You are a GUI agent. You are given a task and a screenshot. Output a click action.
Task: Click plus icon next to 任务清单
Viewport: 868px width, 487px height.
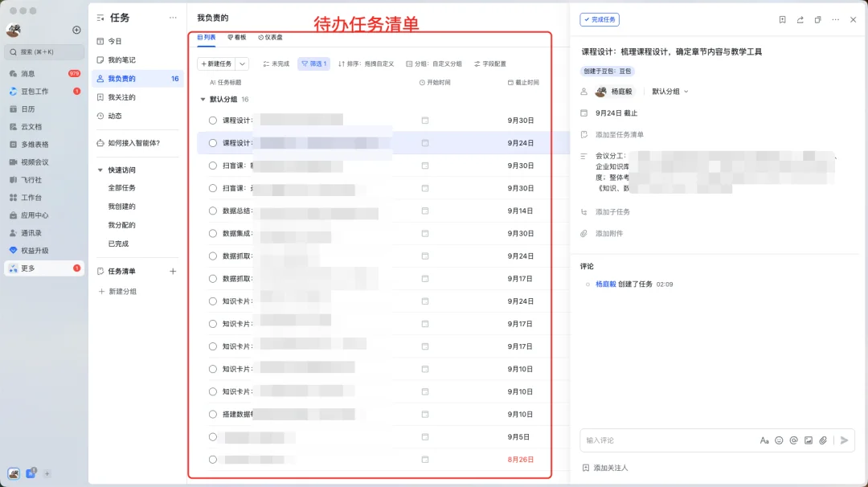[x=173, y=271]
